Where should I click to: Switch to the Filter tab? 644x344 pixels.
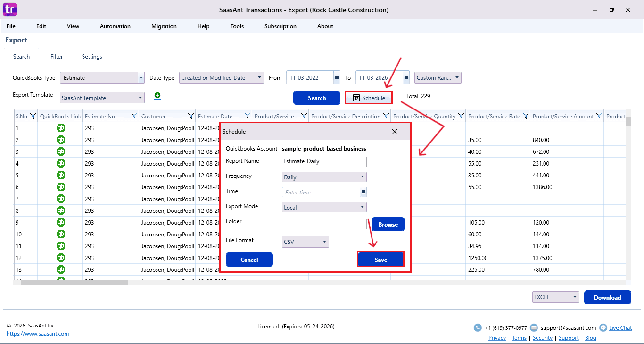tap(57, 57)
